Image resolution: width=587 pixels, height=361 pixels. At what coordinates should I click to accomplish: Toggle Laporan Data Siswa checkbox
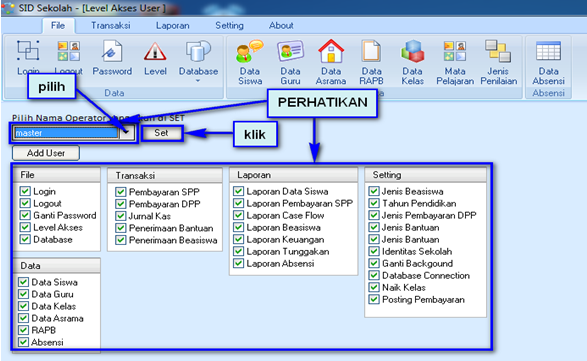(238, 191)
